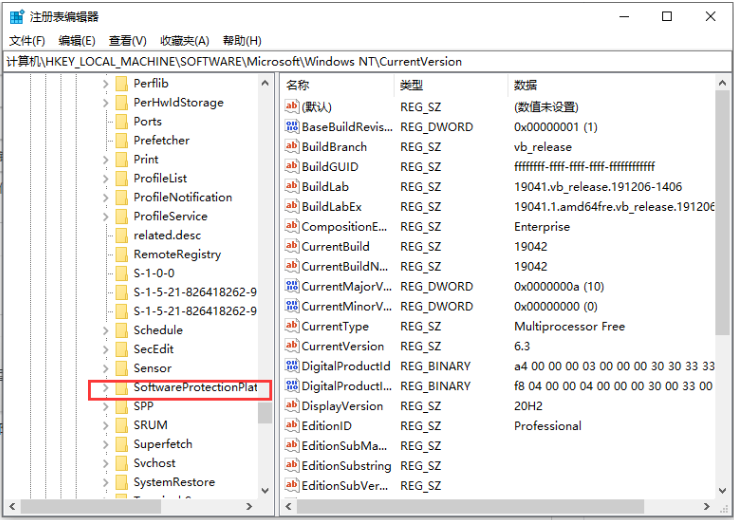Click the binary icon beside BaseBuildRevisionNumber
The height and width of the screenshot is (520, 734).
point(292,127)
